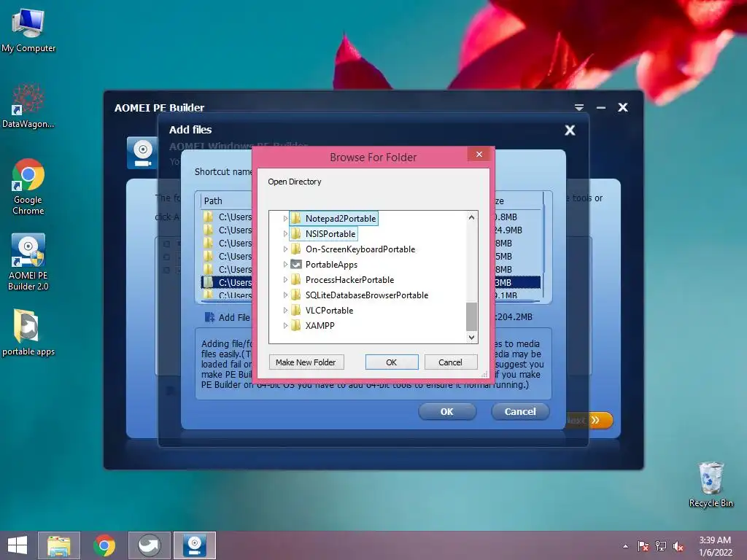
Task: Select NSISPortable folder name
Action: point(330,234)
